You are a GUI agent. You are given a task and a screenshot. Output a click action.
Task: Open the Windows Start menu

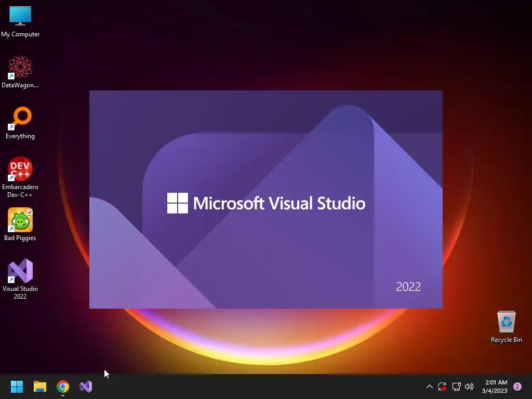[17, 387]
